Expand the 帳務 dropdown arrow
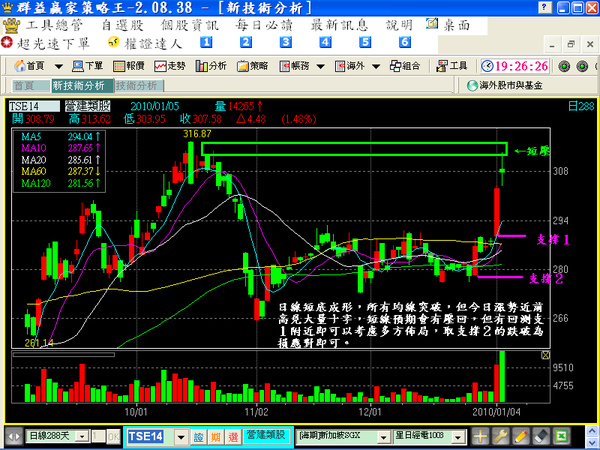This screenshot has height=450, width=600. coord(321,67)
